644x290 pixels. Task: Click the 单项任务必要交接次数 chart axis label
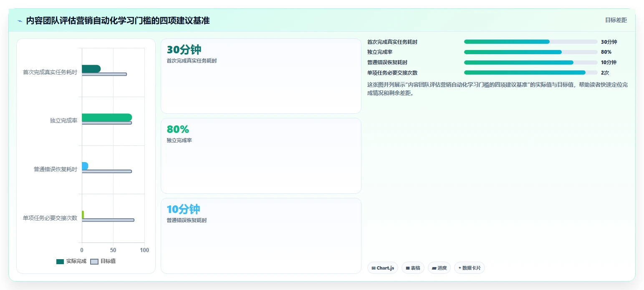tap(50, 218)
